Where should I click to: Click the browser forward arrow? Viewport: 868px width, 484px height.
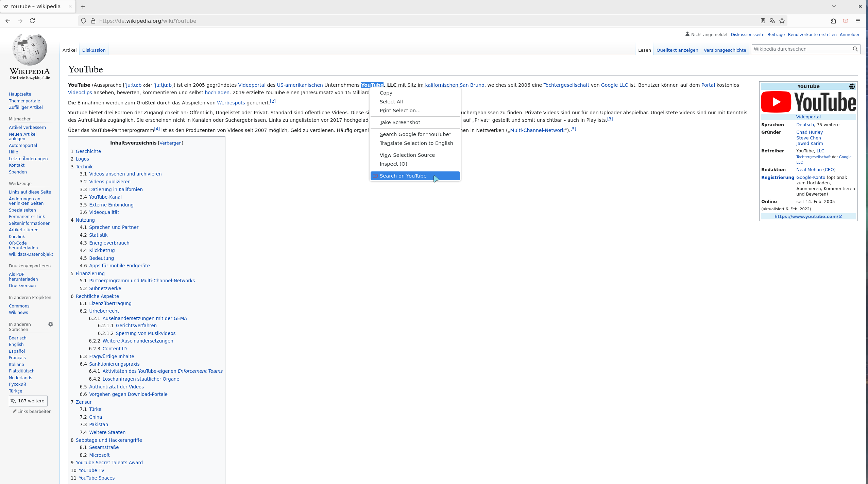coord(20,21)
